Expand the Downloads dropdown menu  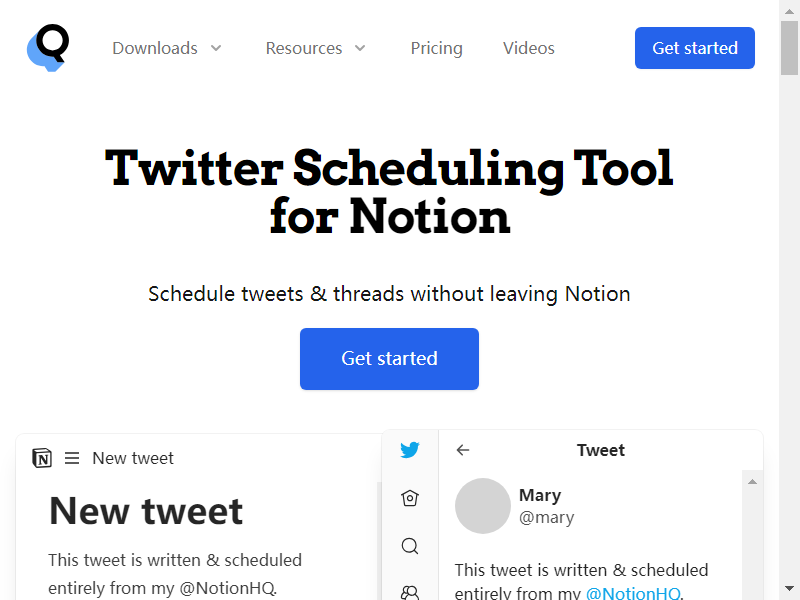pyautogui.click(x=167, y=48)
